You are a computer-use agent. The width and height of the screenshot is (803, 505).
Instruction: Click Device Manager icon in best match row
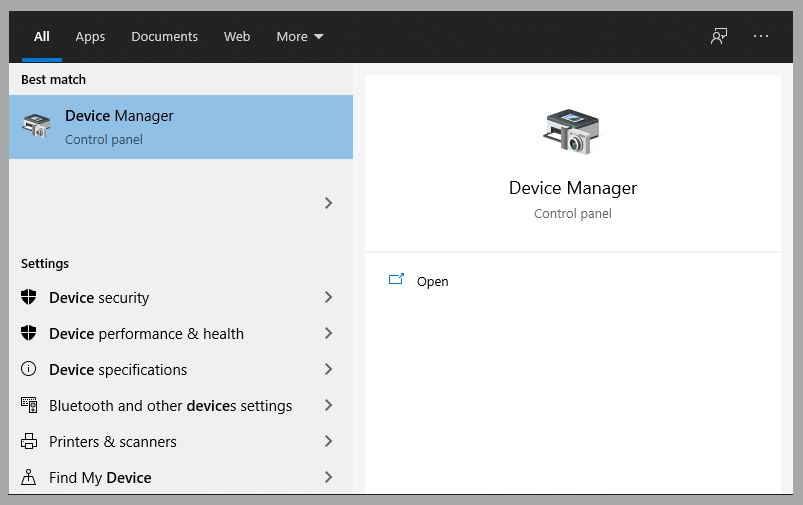36,126
